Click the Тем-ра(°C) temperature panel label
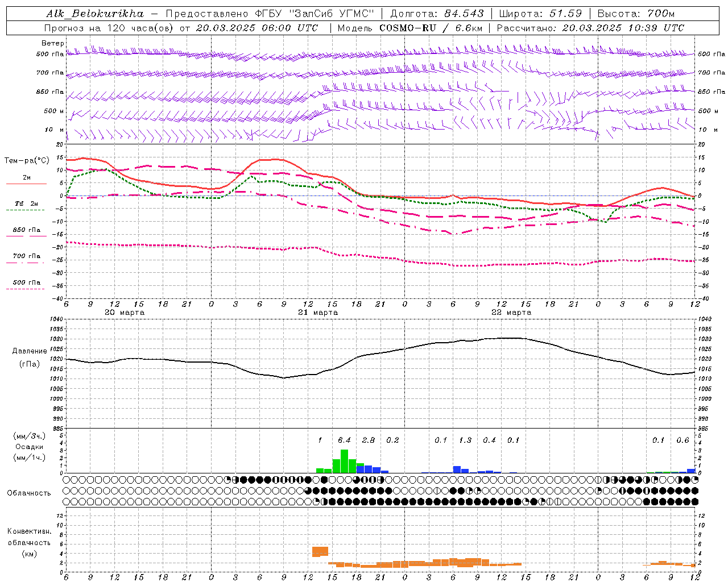728x582 pixels. [27, 161]
